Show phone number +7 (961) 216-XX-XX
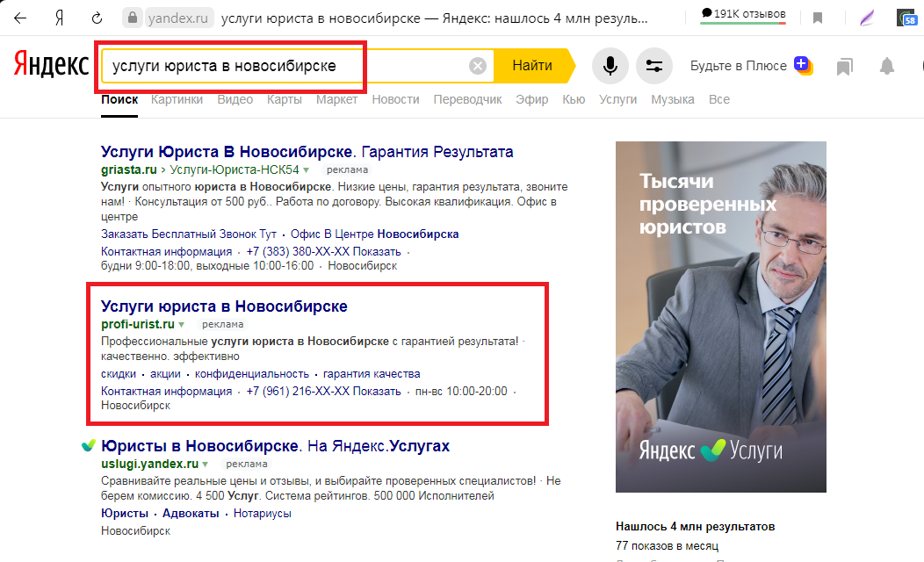The width and height of the screenshot is (924, 562). (323, 391)
